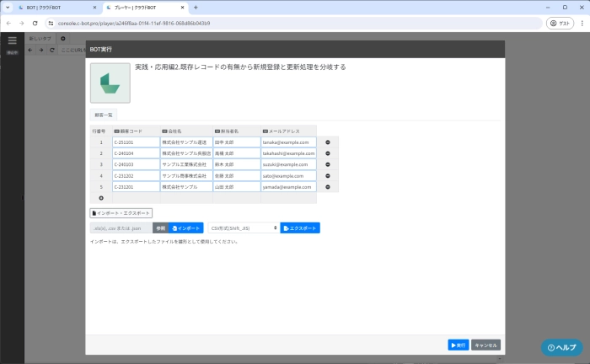
Task: Open the CSV形式(Shift_JIS) format dropdown
Action: [x=244, y=227]
